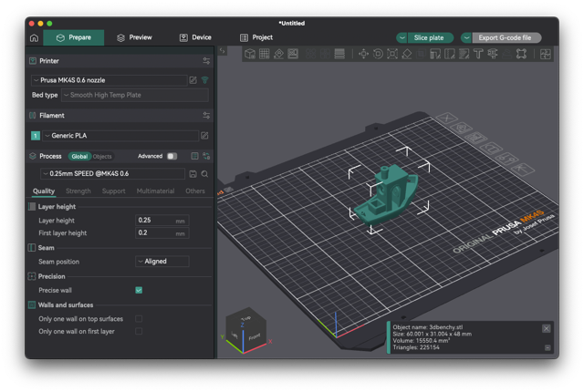Click the Slice plate button
584x392 pixels.
[431, 37]
